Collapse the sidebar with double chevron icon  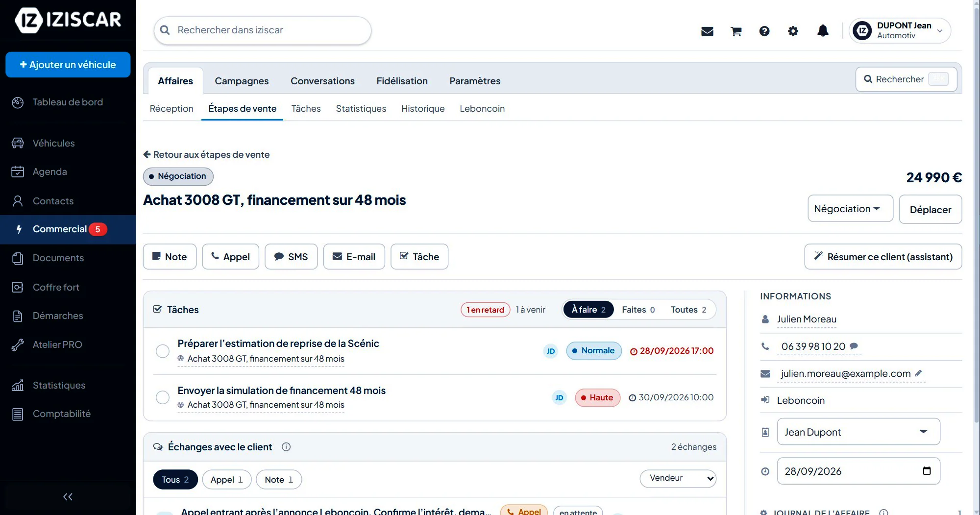click(68, 497)
